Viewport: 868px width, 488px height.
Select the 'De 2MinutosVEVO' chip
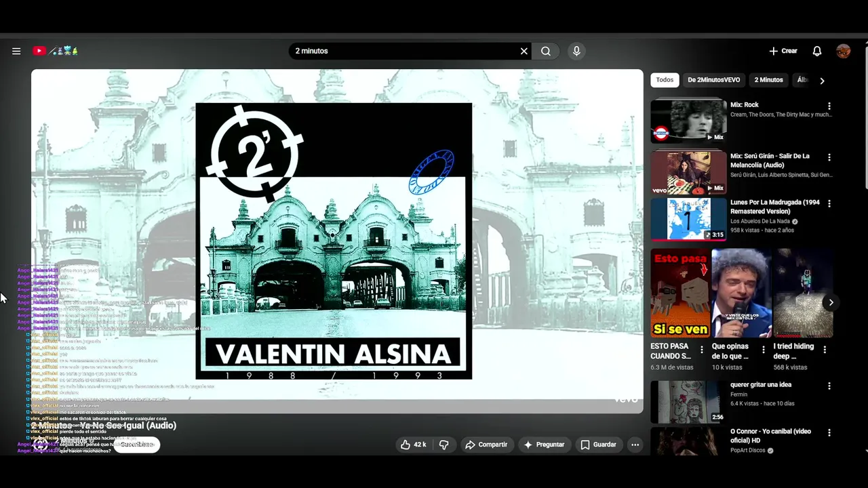713,80
